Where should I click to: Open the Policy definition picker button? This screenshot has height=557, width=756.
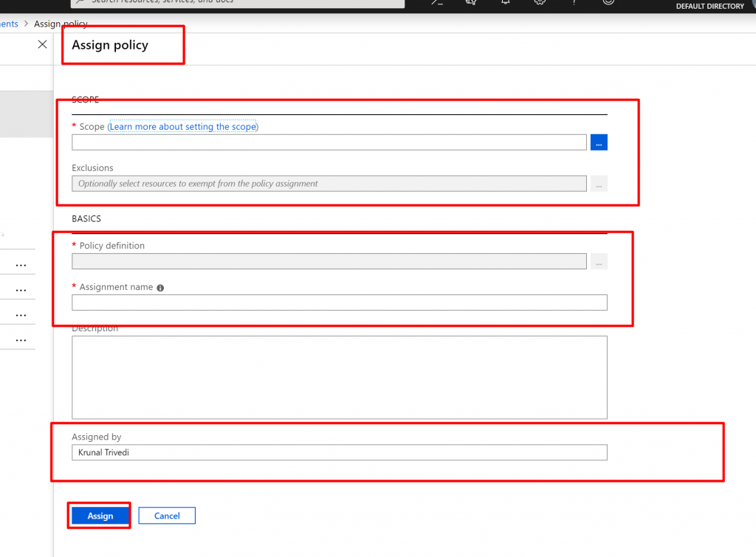[599, 262]
